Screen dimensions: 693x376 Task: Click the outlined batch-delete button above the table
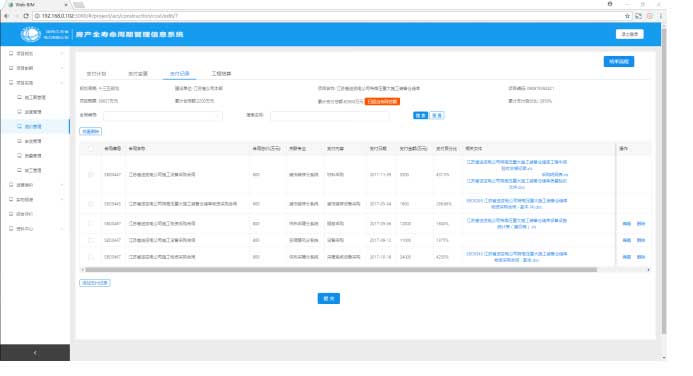coord(91,132)
